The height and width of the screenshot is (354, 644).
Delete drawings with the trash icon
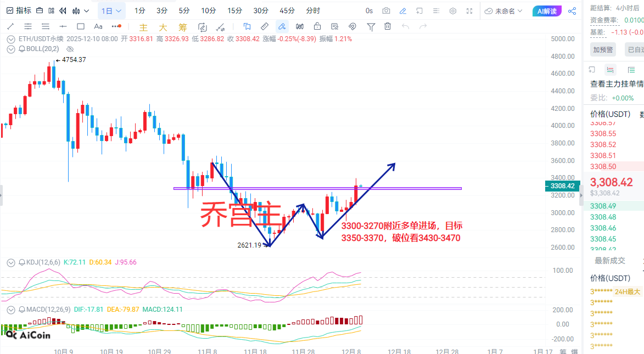[388, 26]
